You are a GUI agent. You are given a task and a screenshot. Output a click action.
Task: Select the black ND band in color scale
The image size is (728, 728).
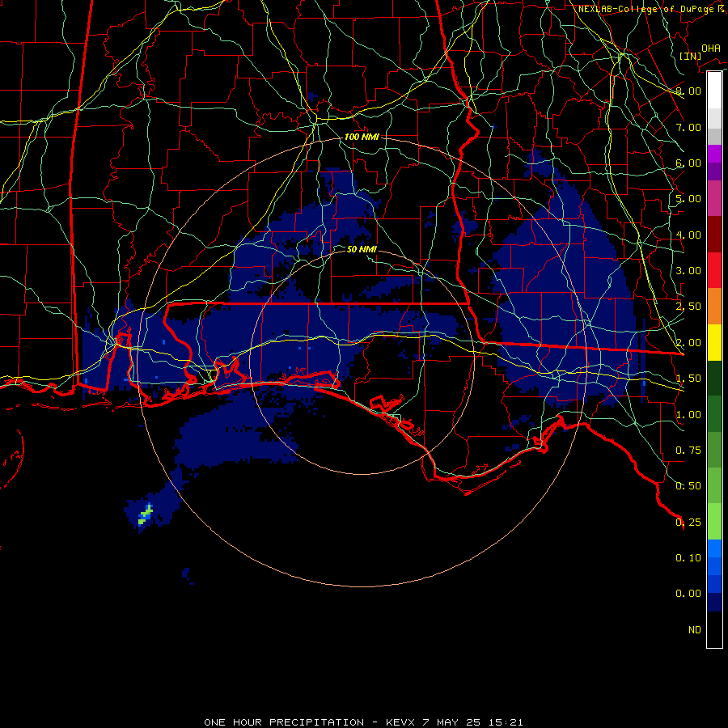(x=714, y=629)
